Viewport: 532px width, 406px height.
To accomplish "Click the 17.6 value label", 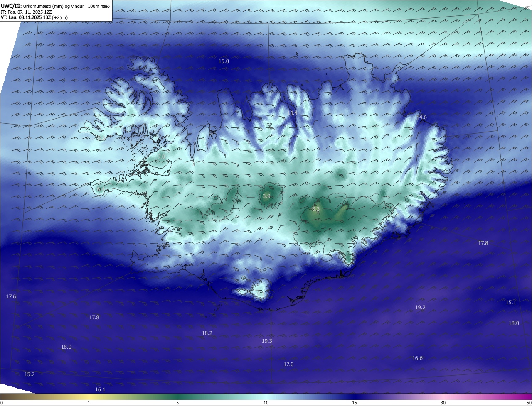I will tap(11, 296).
